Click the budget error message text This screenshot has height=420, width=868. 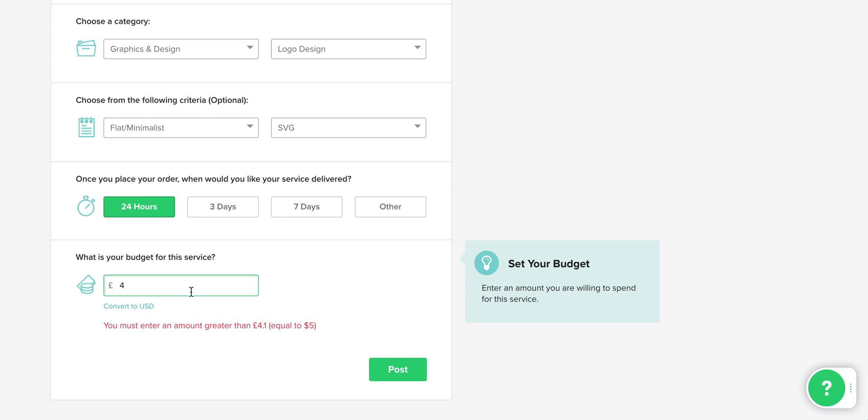[210, 326]
